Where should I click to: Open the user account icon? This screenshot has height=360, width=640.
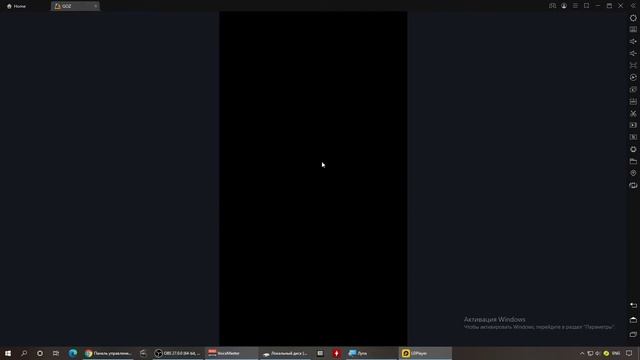coord(564,6)
